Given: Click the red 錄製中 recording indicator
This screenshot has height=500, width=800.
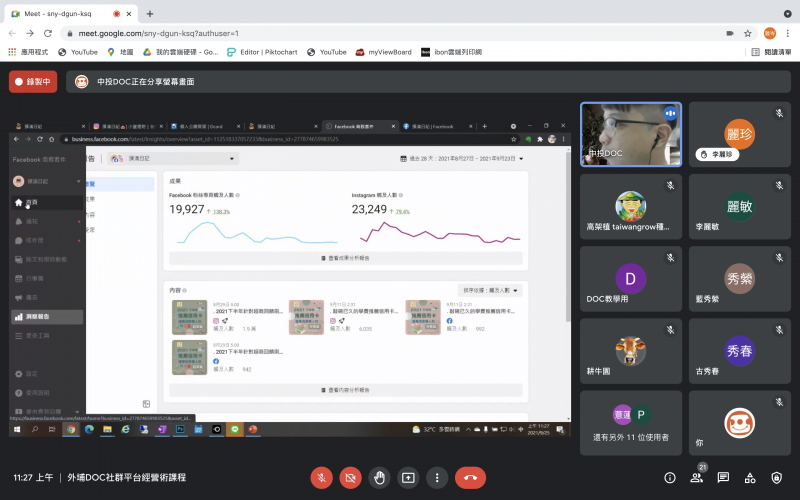Looking at the screenshot, I should pos(33,82).
